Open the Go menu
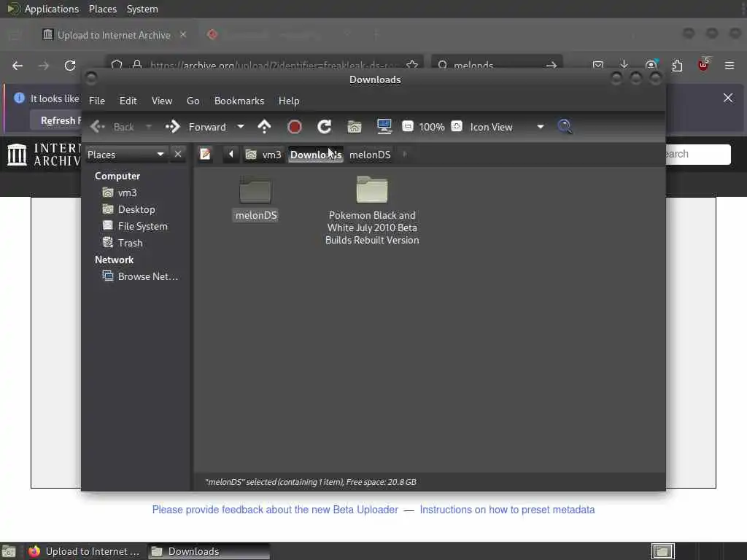 (193, 101)
